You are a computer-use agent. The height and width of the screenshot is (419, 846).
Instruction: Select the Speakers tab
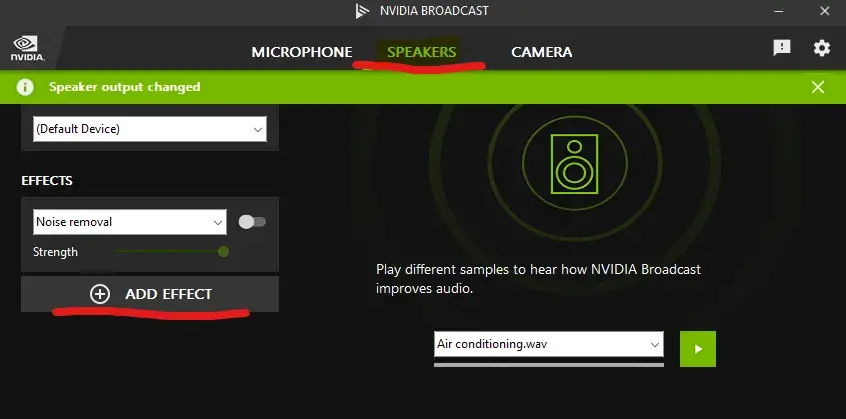421,52
